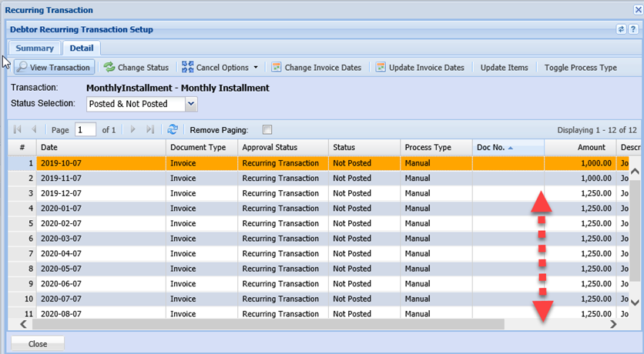The width and height of the screenshot is (644, 354).
Task: Click the help icon in setup header
Action: tap(634, 29)
